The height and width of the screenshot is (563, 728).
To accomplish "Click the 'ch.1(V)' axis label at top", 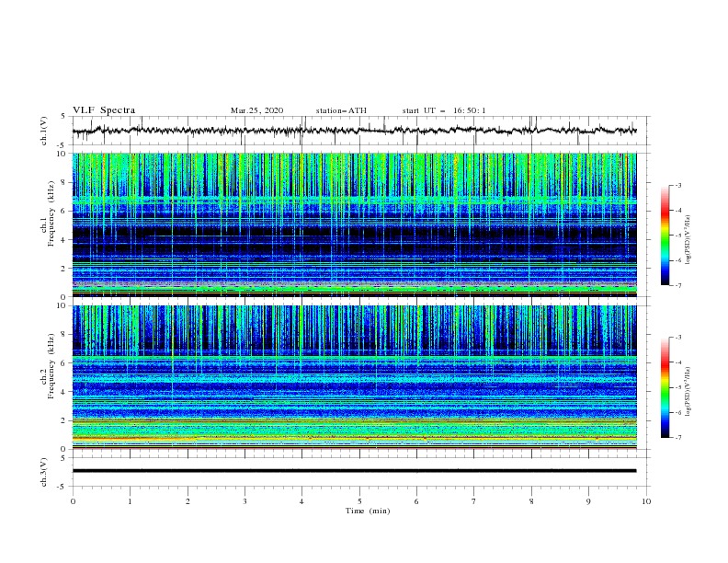I will click(44, 131).
